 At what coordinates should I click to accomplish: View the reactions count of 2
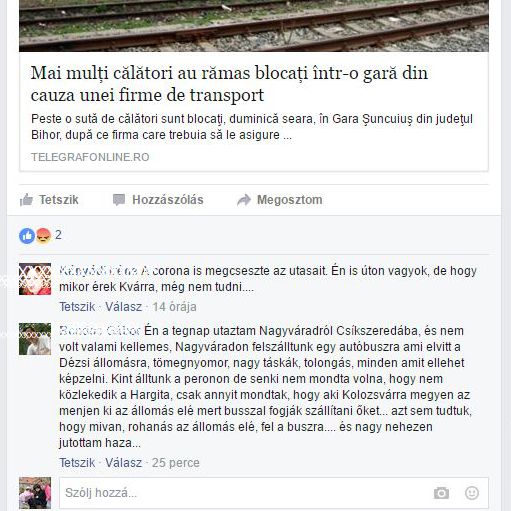pos(58,235)
